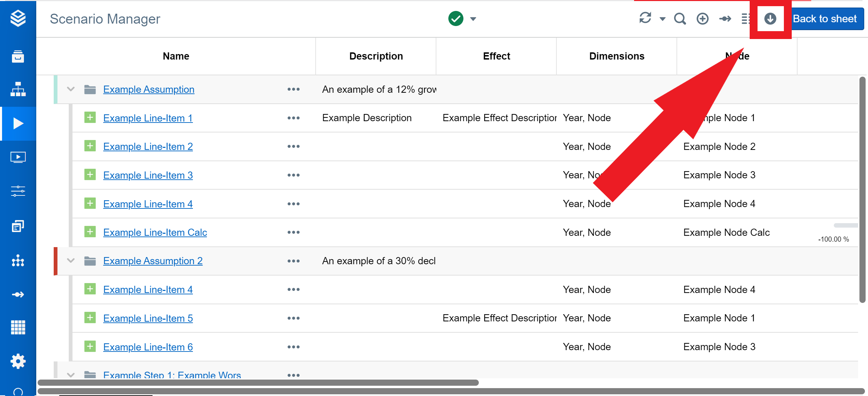Toggle the green plus on Example Line-Item 6
This screenshot has height=396, width=868.
[x=90, y=347]
